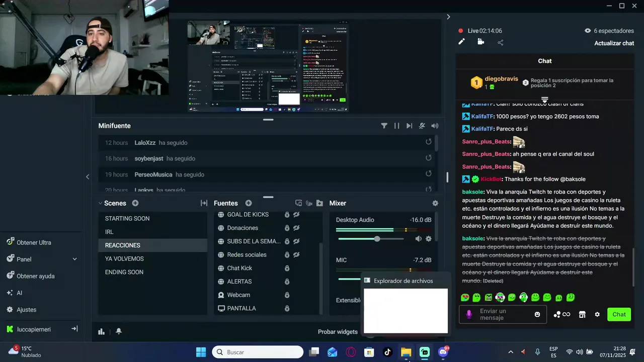
Task: Mute the Desktop Audio speaker icon
Action: (418, 239)
